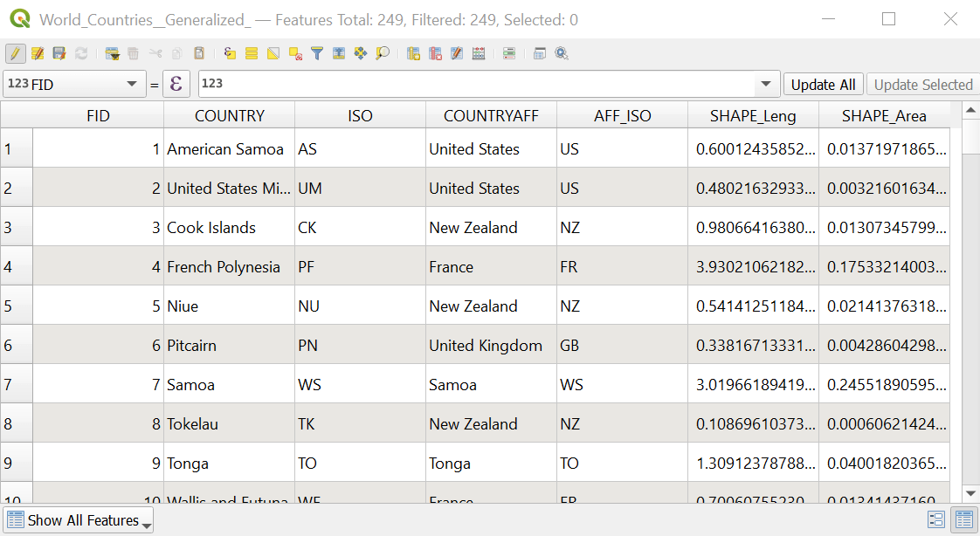Click the Update Selected button
Screen dimensions: 980x536
[x=923, y=84]
